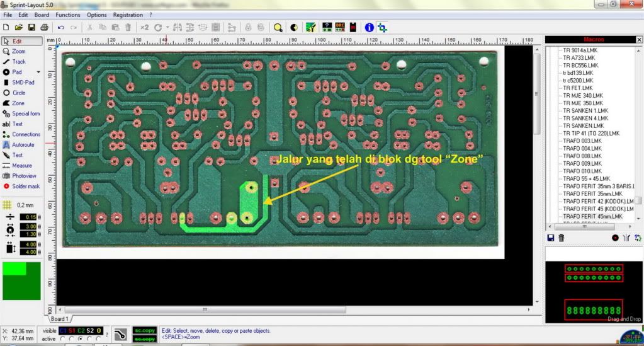Select the SMD-Pad tool
Viewport: 644px width, 346px height.
pyautogui.click(x=20, y=83)
